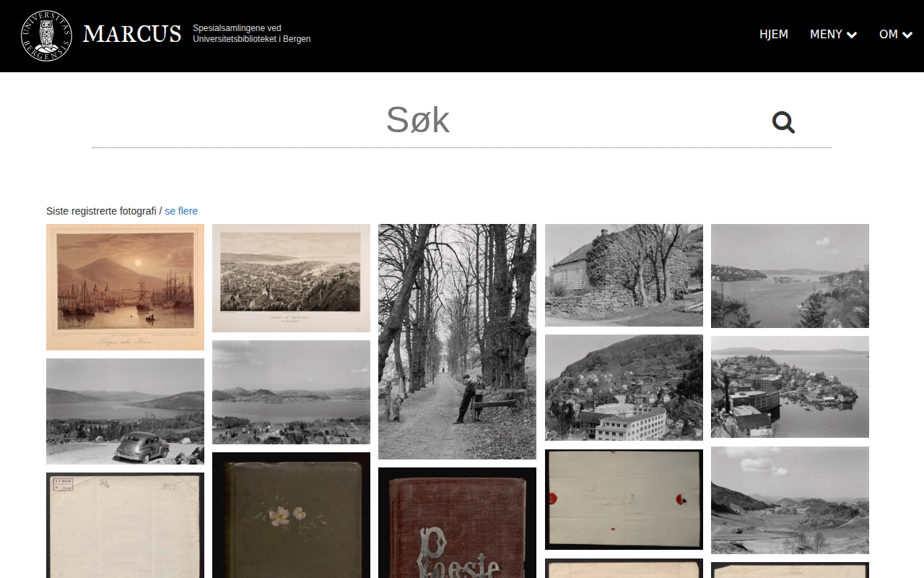Image resolution: width=924 pixels, height=578 pixels.
Task: Go to HJEM in the navigation bar
Action: [773, 34]
